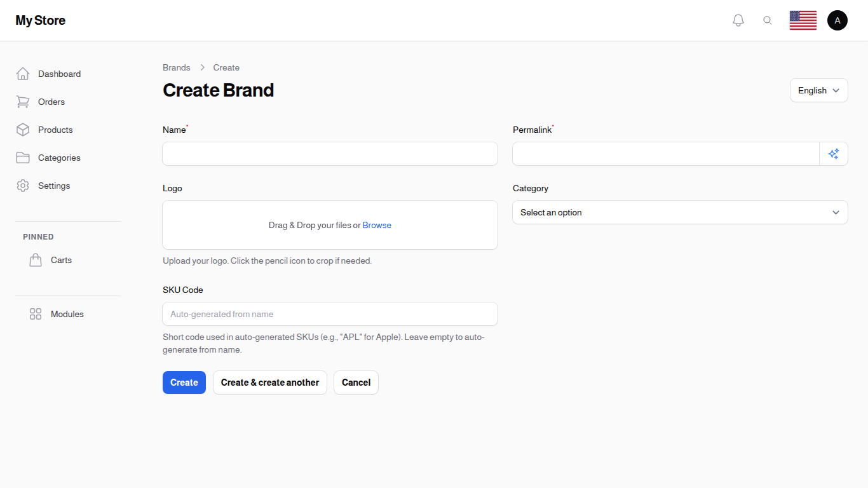Open the notifications bell
Screen dimensions: 868x488
738,20
